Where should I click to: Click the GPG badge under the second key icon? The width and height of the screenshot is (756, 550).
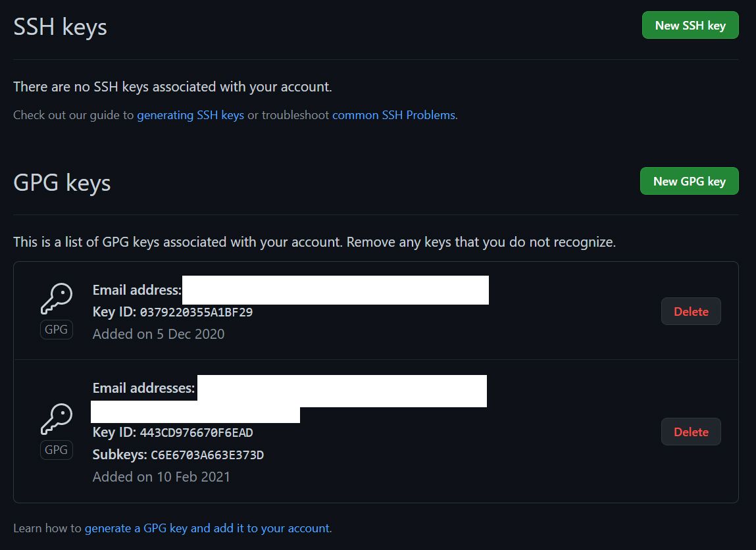click(x=56, y=449)
